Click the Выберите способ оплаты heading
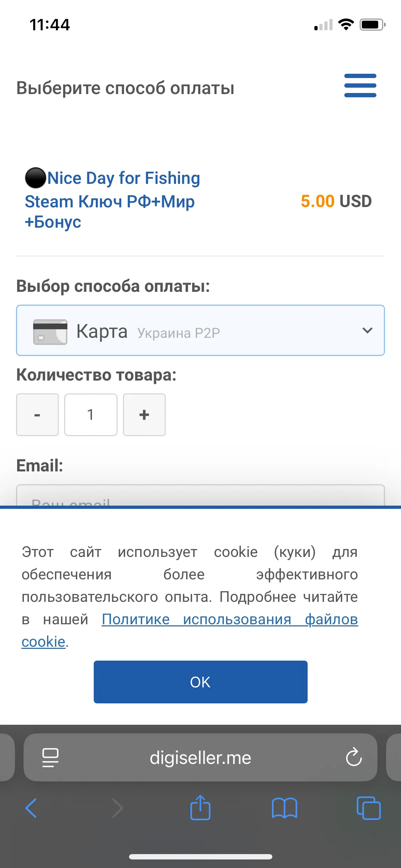 click(x=125, y=88)
